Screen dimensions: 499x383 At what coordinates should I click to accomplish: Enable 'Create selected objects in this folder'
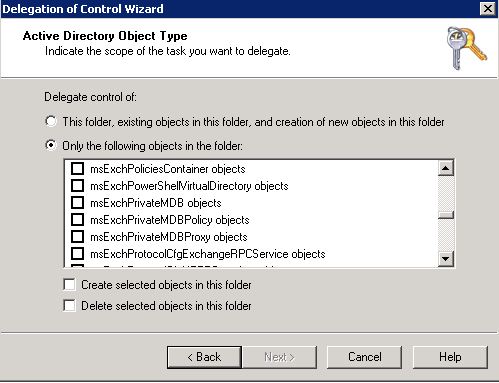69,285
